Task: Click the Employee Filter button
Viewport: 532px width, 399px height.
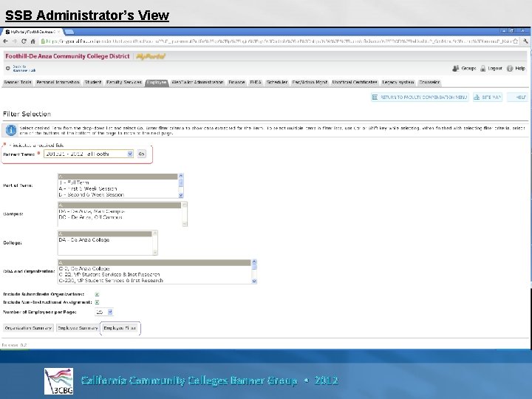Action: (120, 328)
